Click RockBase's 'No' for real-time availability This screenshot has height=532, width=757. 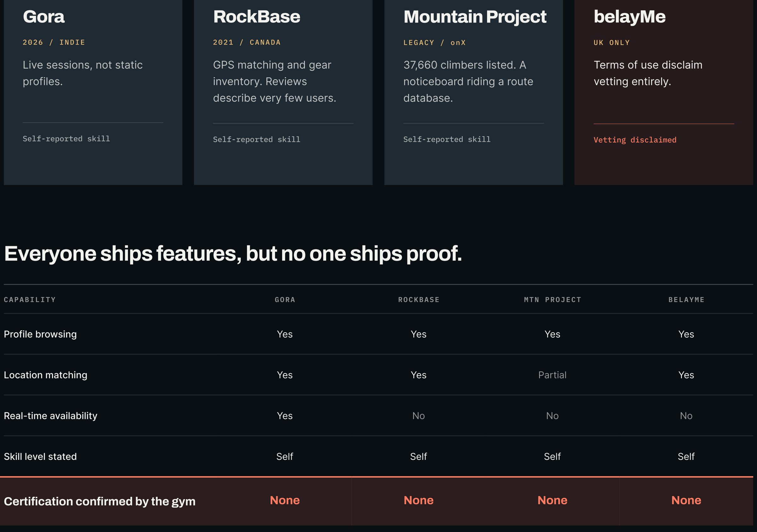tap(418, 416)
